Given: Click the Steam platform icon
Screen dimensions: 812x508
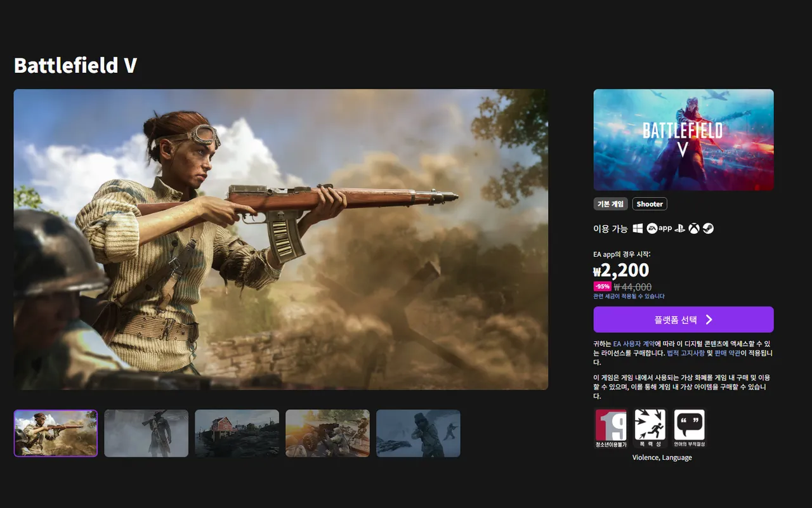Looking at the screenshot, I should click(708, 228).
